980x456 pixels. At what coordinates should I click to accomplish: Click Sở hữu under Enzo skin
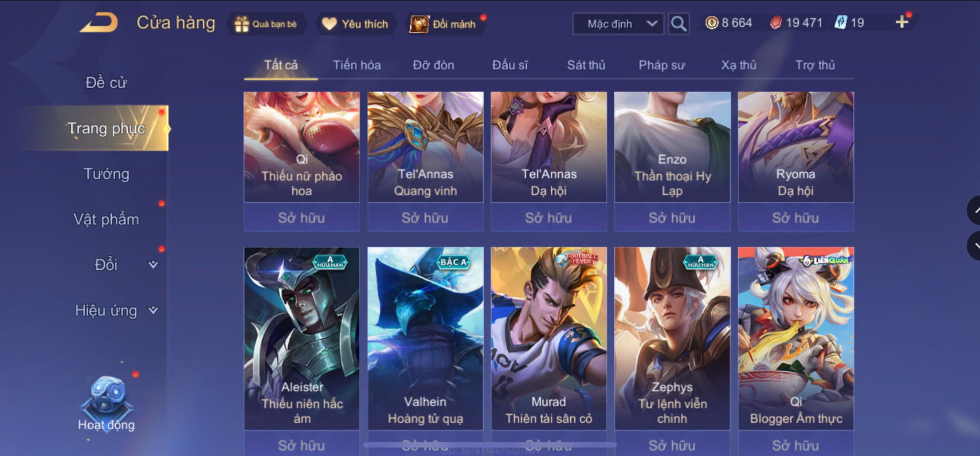(672, 218)
